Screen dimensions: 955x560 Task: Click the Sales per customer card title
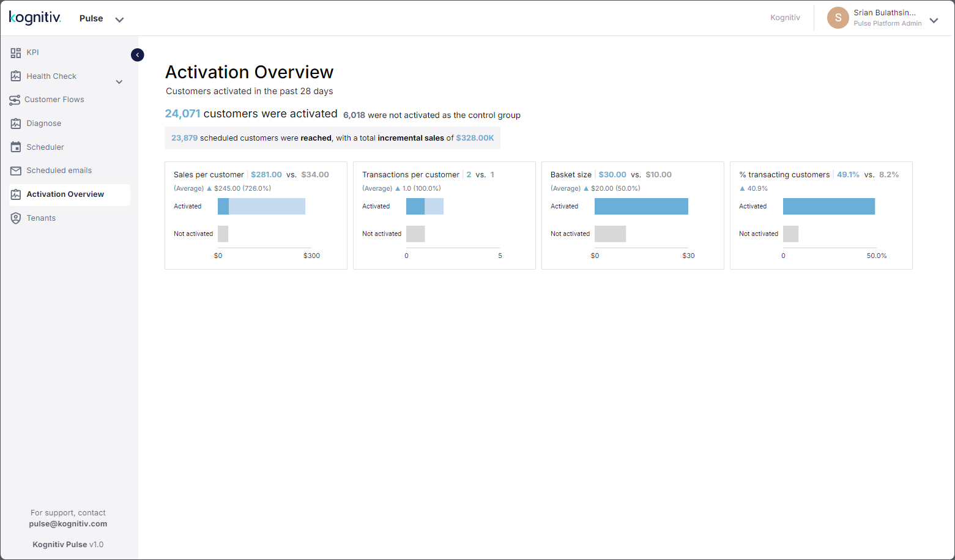pyautogui.click(x=209, y=175)
